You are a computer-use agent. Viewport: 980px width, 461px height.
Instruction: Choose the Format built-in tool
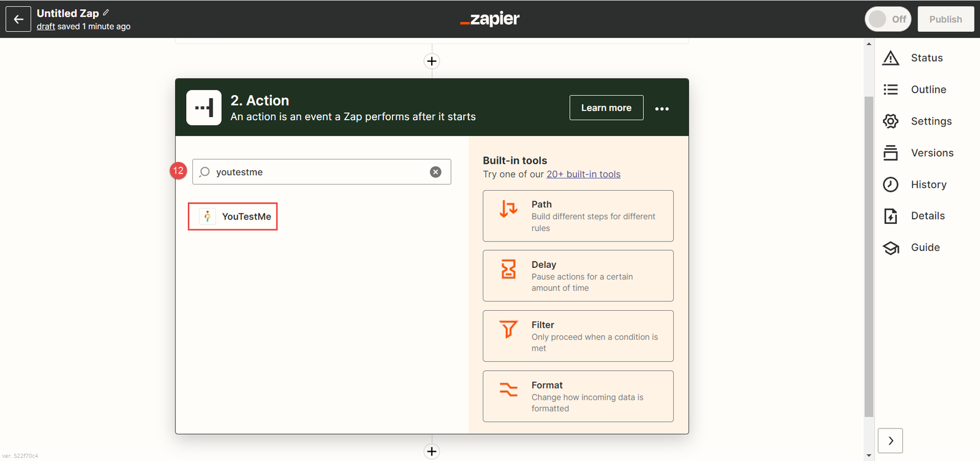click(x=578, y=396)
